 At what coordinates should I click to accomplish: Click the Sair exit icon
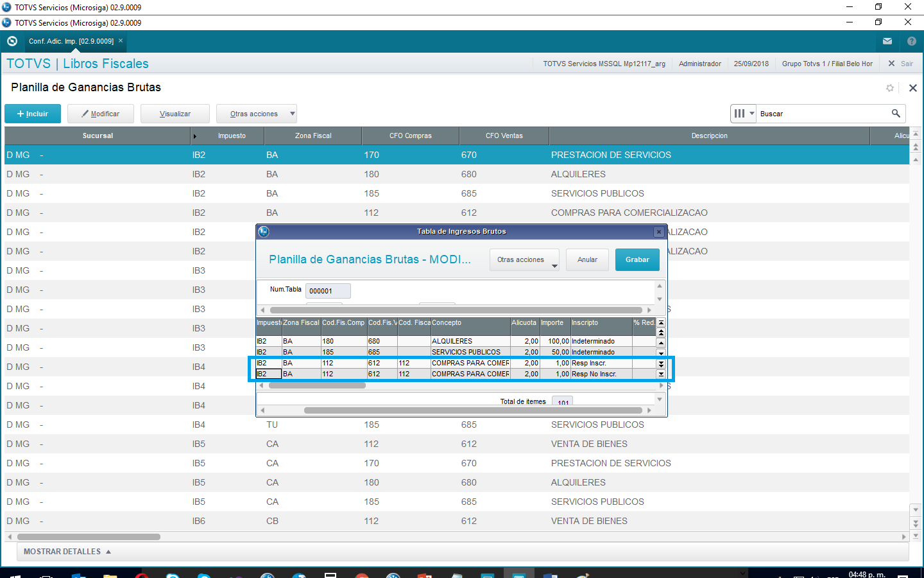(x=891, y=64)
